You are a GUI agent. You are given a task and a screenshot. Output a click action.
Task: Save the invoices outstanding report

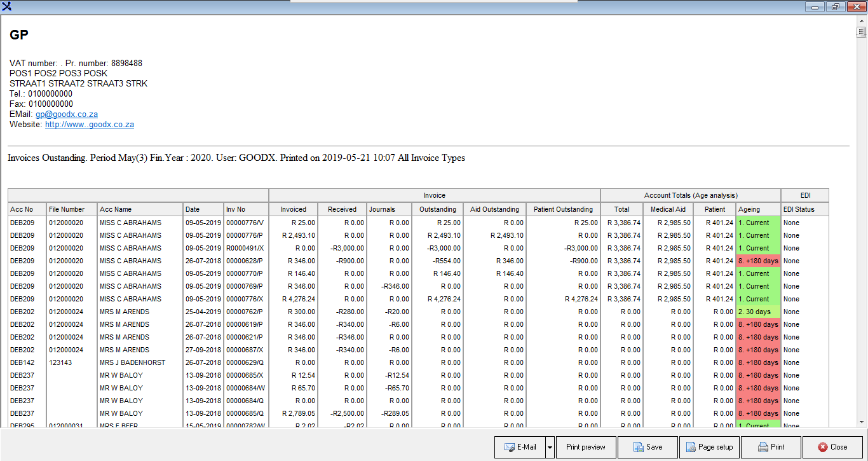pyautogui.click(x=647, y=447)
